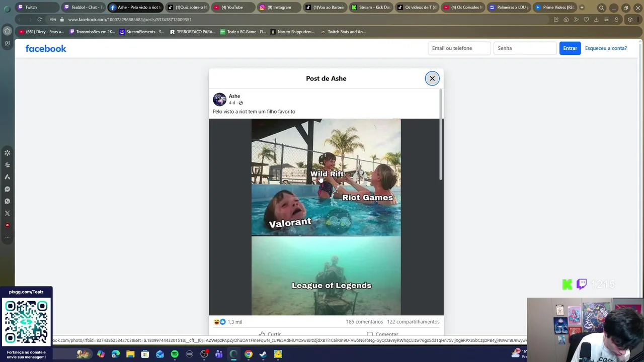The width and height of the screenshot is (644, 362).
Task: Click the public audience globe icon
Action: [240, 103]
